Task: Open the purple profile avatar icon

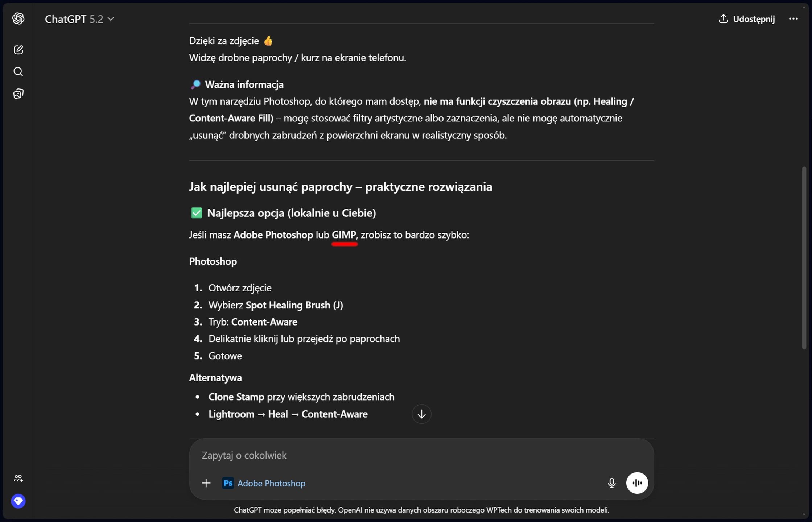Action: [18, 501]
